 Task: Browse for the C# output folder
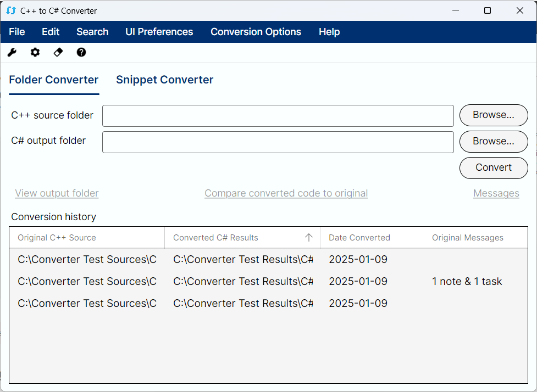(493, 142)
